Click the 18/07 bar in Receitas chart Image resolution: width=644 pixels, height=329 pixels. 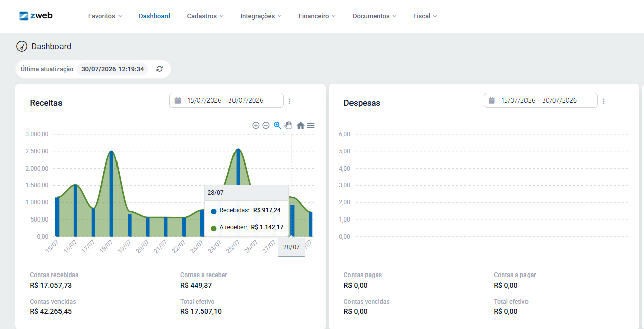[x=111, y=194]
